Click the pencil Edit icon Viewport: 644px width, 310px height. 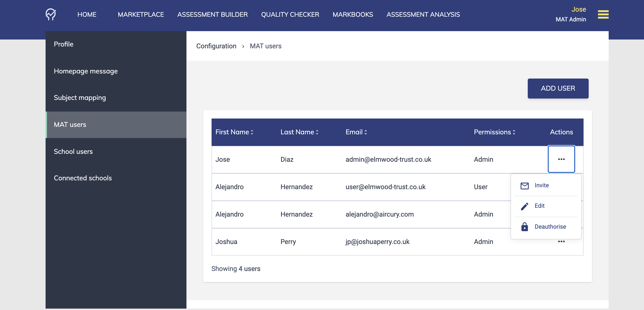coord(524,206)
